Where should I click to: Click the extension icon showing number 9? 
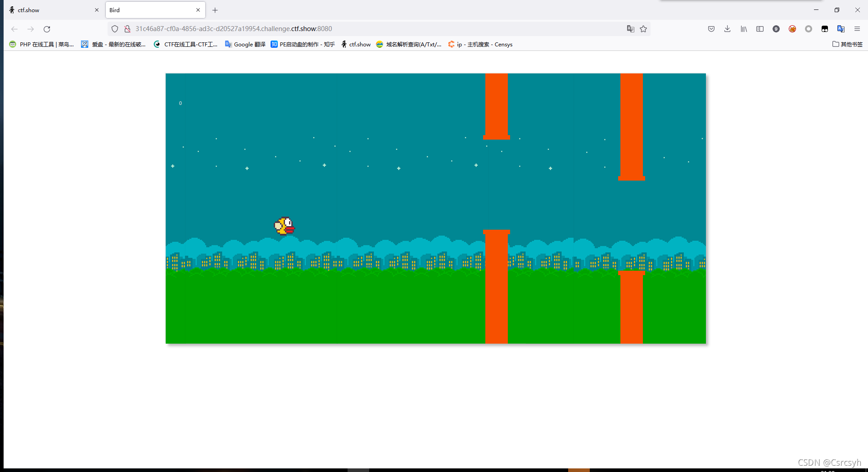pos(776,29)
